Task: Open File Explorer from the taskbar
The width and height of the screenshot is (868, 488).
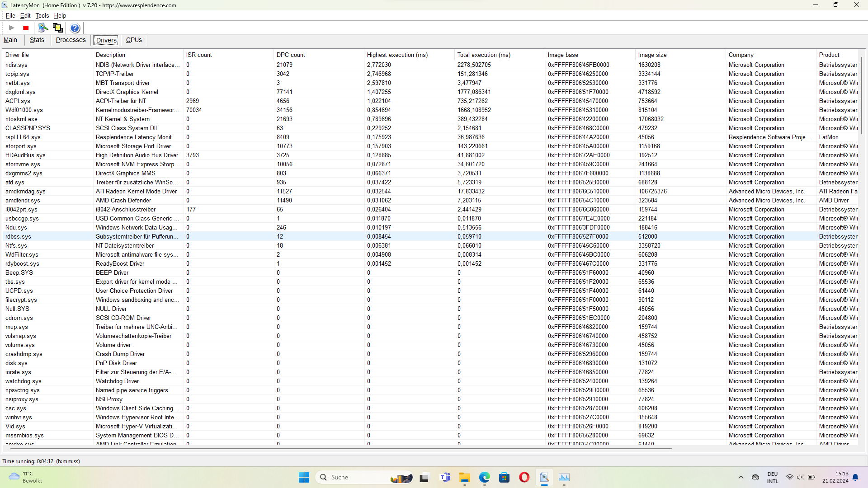Action: pos(465,477)
